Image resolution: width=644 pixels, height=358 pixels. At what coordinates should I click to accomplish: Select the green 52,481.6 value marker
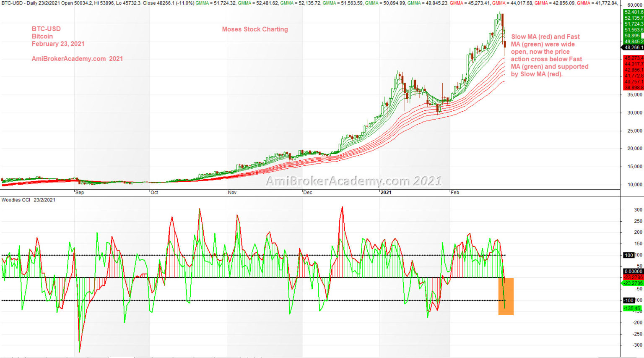634,12
